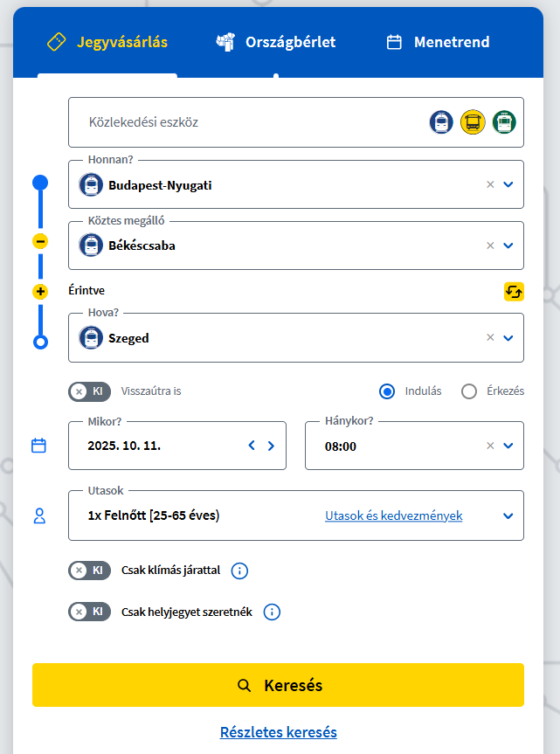The width and height of the screenshot is (560, 754).
Task: Remove intermediate stop with minus icon
Action: [x=40, y=241]
